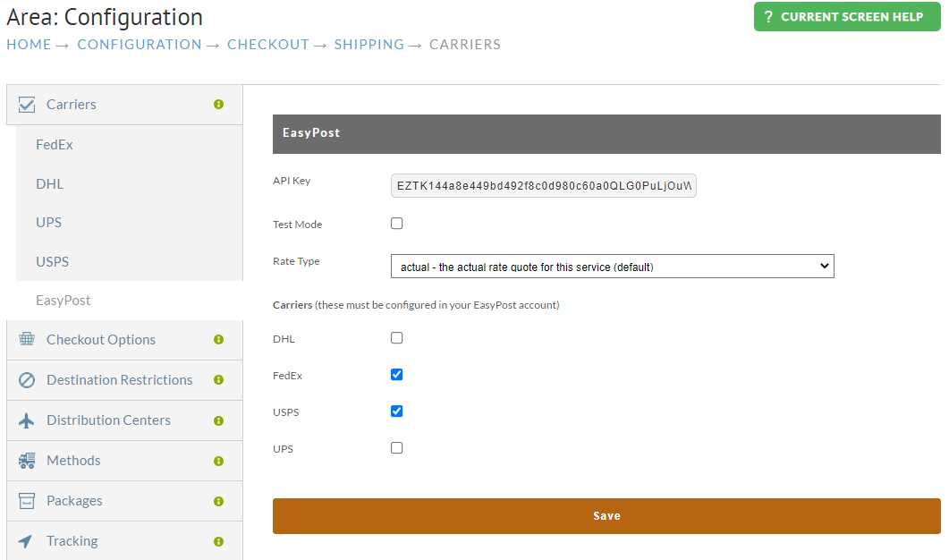
Task: Open Checkout Options section
Action: point(124,340)
